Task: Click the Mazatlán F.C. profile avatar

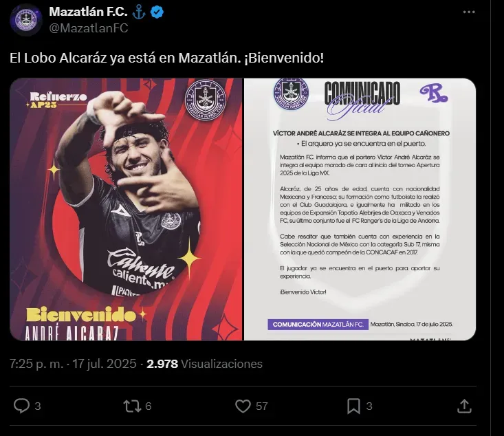Action: pyautogui.click(x=26, y=20)
